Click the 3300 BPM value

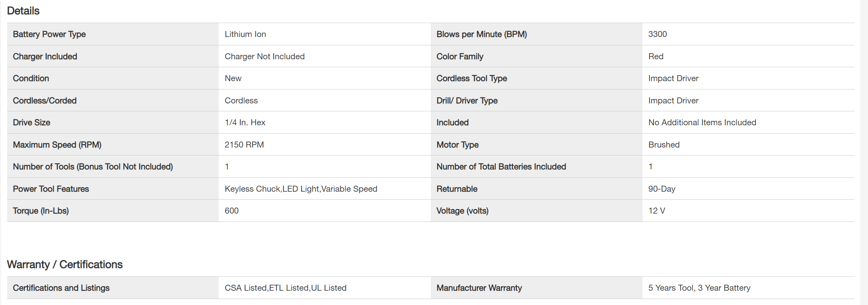tap(657, 34)
